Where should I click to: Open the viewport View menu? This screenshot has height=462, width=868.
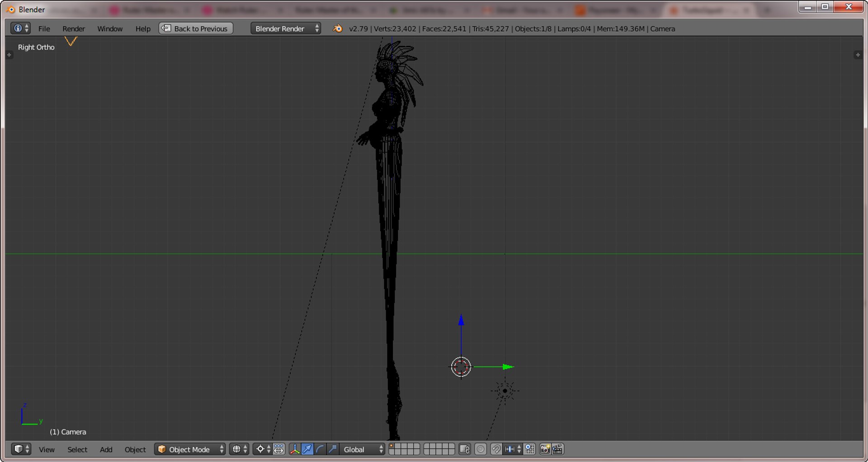tap(47, 449)
